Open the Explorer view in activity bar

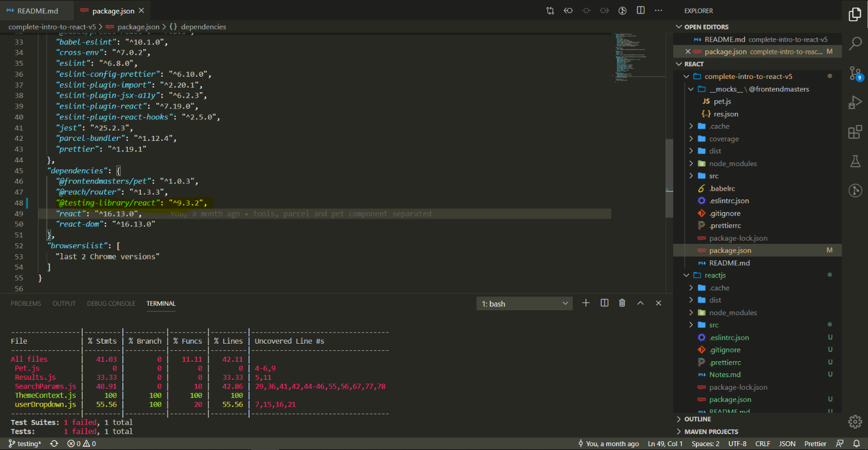click(x=855, y=14)
